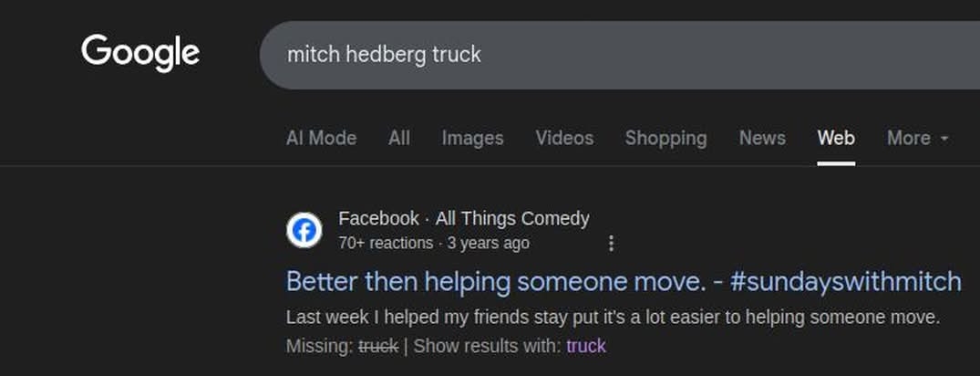Click the struck-through truck word after Missing
This screenshot has width=980, height=376.
click(378, 346)
